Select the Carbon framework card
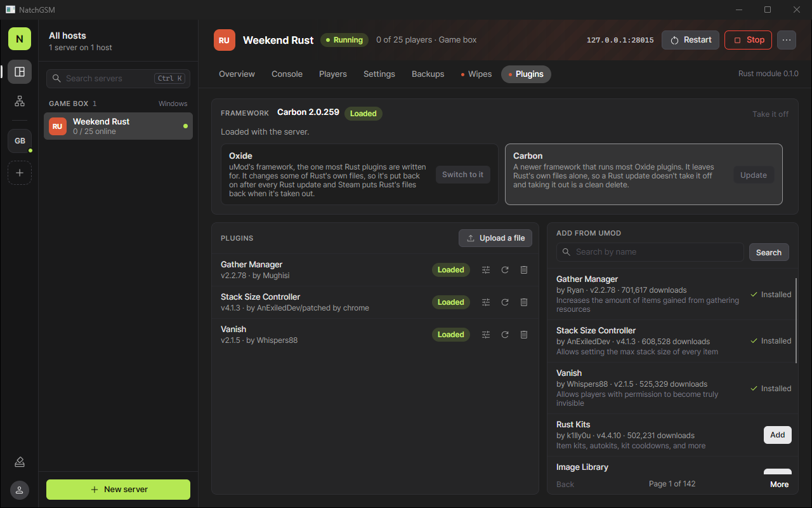 coord(643,174)
